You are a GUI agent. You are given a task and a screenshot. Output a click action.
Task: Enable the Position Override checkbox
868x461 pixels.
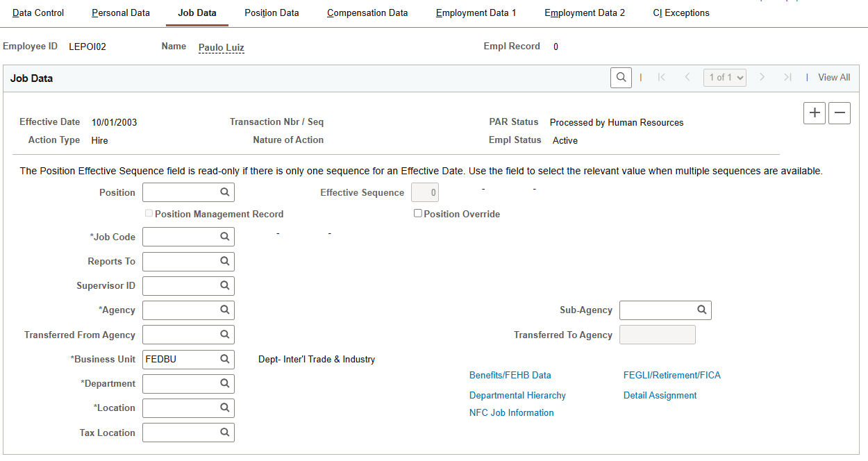pyautogui.click(x=418, y=213)
